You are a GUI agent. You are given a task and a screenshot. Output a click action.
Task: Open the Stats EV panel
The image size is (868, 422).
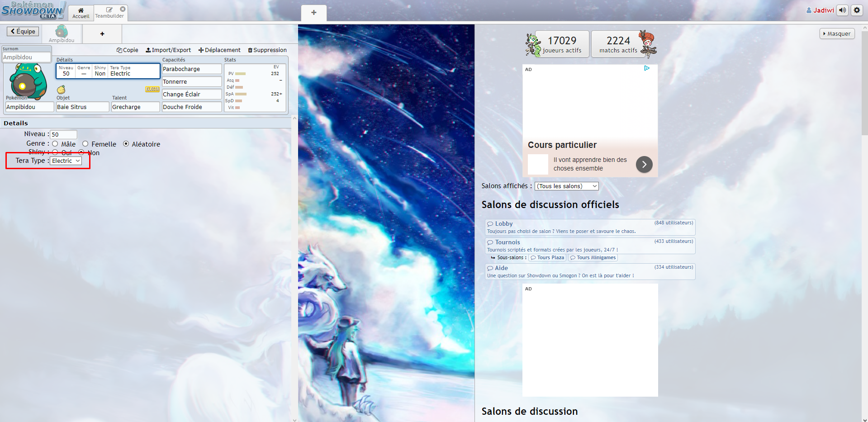(x=255, y=87)
